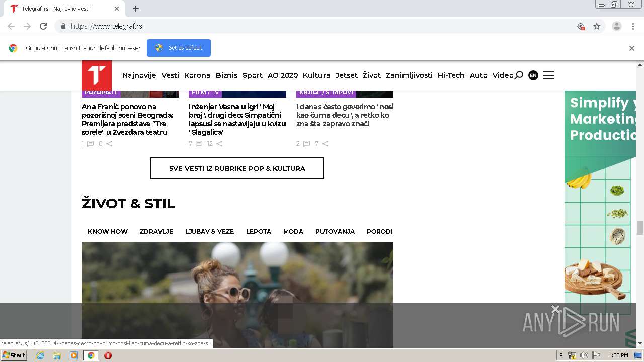Open the site search magnifier
The width and height of the screenshot is (644, 362).
[519, 75]
